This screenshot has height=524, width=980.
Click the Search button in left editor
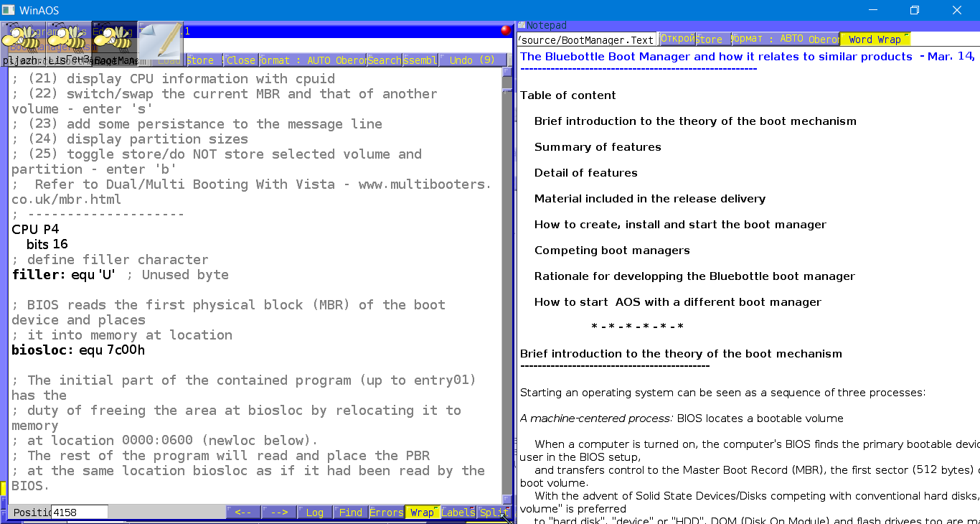coord(385,60)
